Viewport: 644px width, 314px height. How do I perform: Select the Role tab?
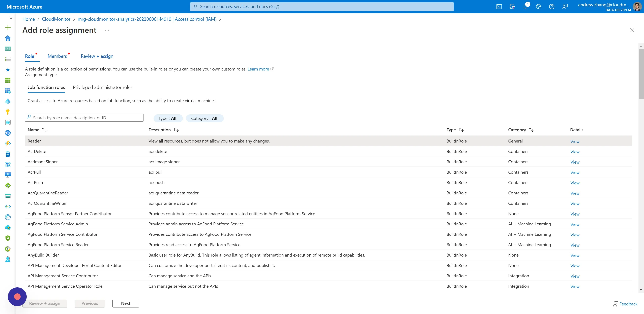pyautogui.click(x=30, y=56)
